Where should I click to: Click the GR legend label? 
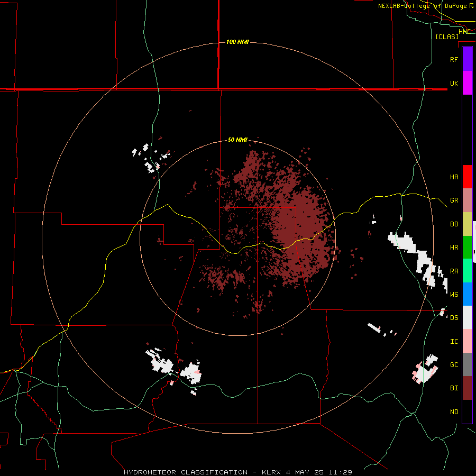point(454,200)
